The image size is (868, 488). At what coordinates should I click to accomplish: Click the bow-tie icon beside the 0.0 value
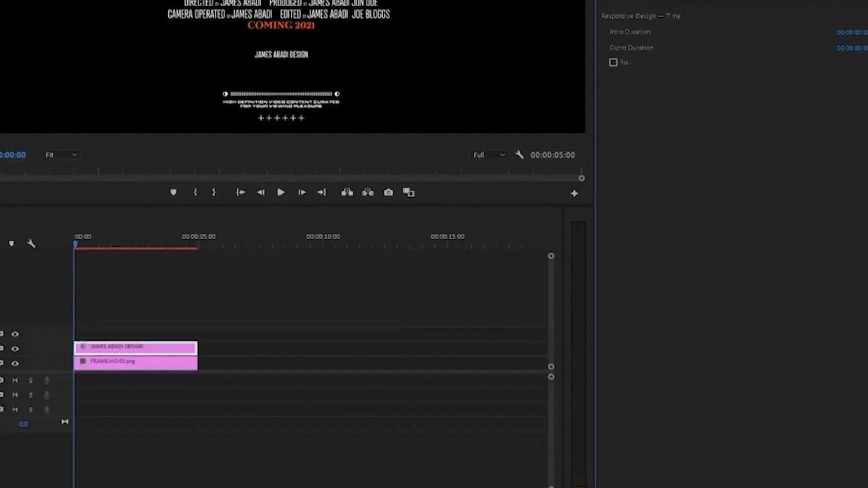(65, 422)
